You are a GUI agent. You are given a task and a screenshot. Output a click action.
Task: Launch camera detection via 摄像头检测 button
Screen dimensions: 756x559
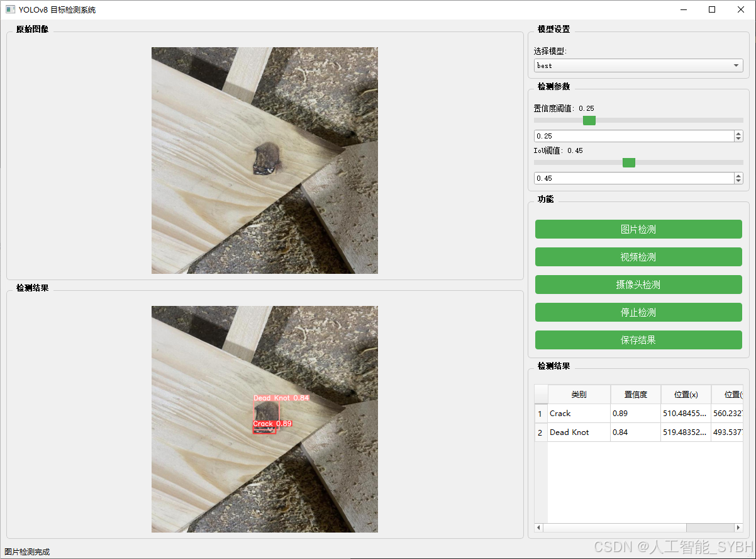tap(638, 285)
